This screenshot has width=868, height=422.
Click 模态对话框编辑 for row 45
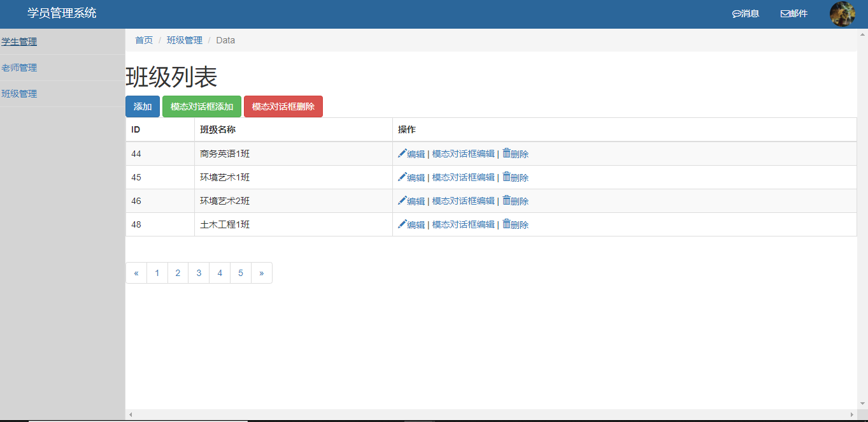[464, 177]
